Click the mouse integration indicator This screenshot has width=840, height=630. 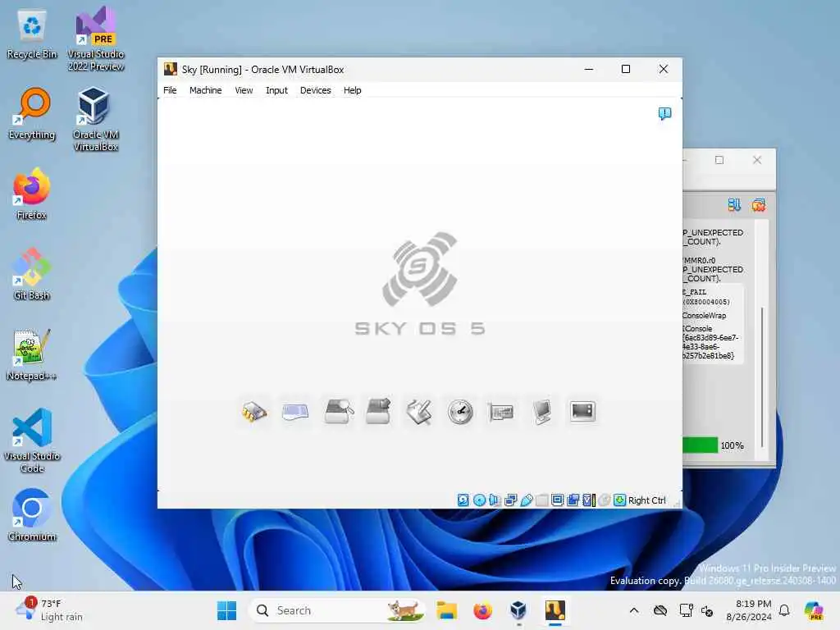click(605, 500)
